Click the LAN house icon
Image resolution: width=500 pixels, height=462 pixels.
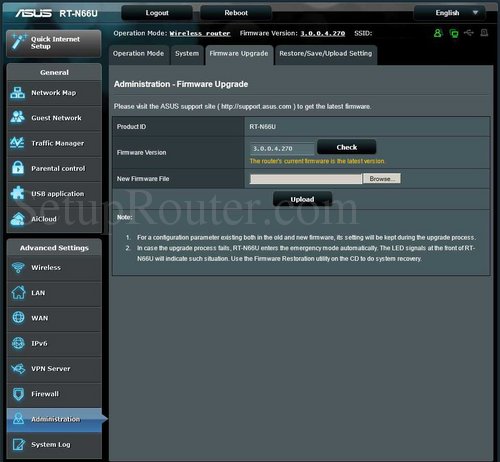click(x=18, y=293)
